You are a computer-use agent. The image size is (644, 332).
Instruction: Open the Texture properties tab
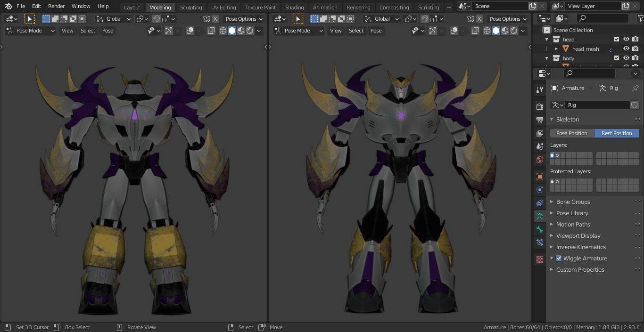pos(540,259)
